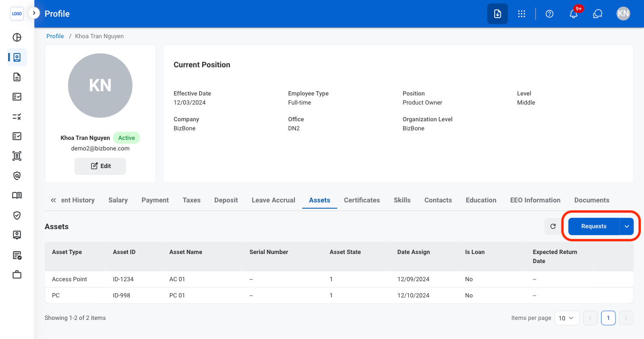
Task: Select the Leave Accrual tab
Action: pos(273,200)
